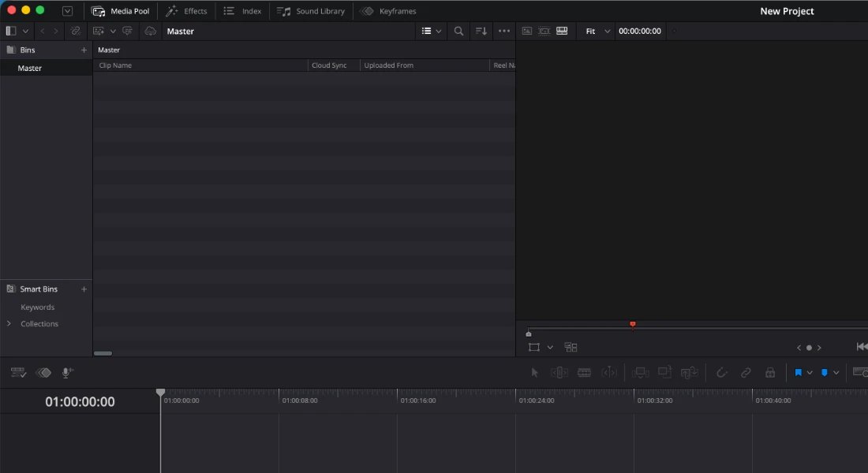Click the viewer scrubber bar
868x473 pixels.
coord(698,329)
